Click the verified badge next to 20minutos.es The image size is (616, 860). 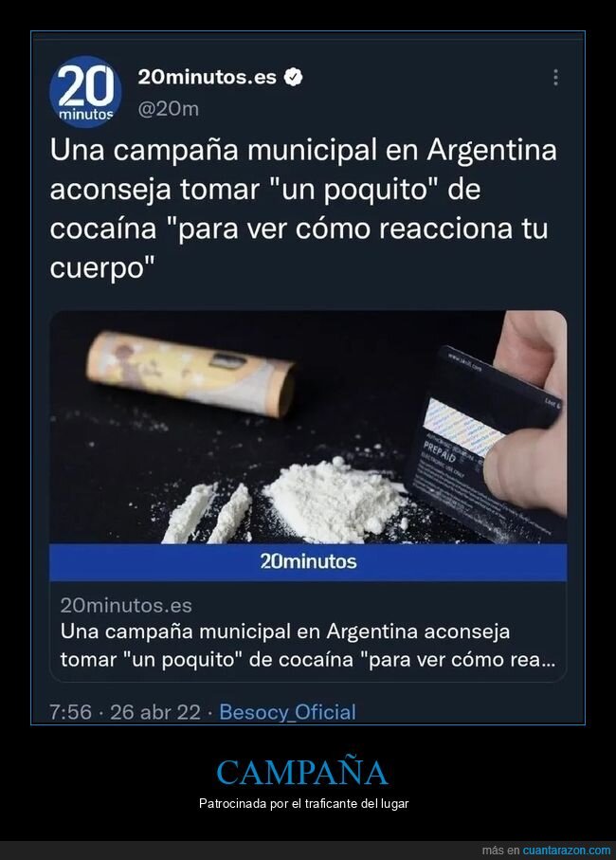coord(293,78)
